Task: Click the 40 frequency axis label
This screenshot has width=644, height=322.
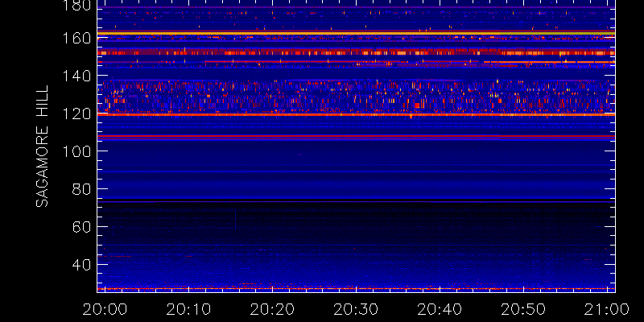Action: pyautogui.click(x=82, y=265)
